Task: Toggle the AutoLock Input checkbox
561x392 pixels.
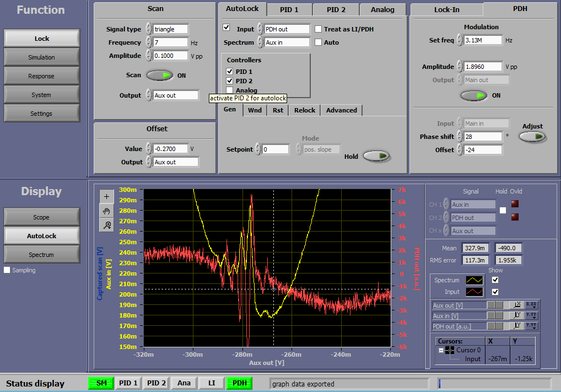Action: click(226, 27)
